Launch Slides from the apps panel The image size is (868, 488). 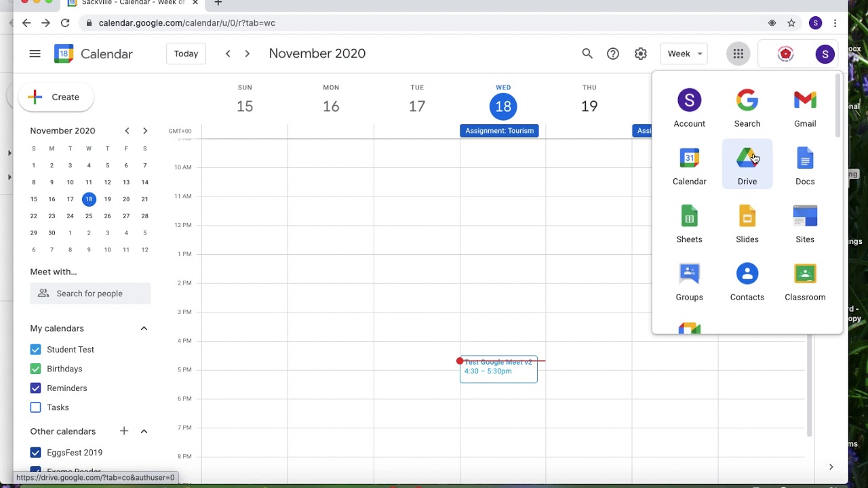point(747,224)
